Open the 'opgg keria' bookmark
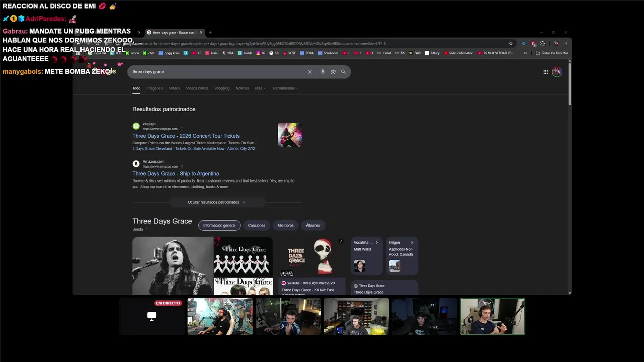The height and width of the screenshot is (362, 644). 170,53
